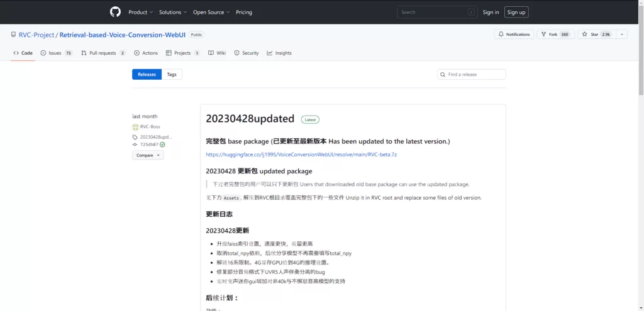Screen dimensions: 644x311
Task: Switch to the Tags tab
Action: (172, 74)
